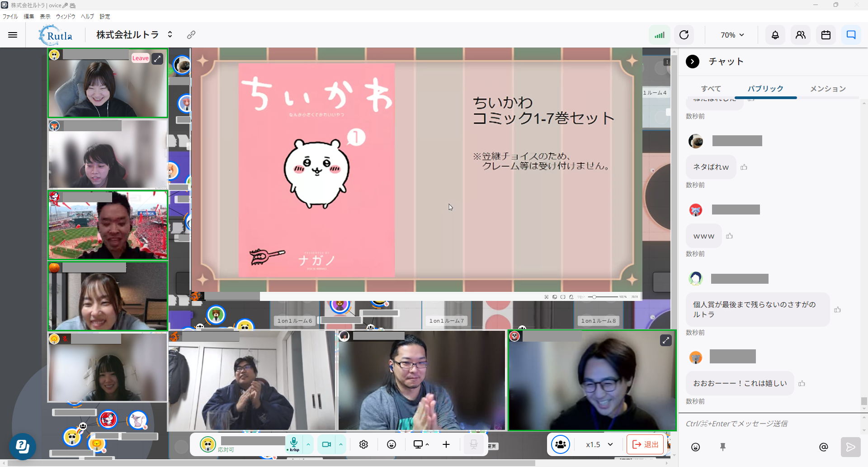Open the ウィンドウ menu
The width and height of the screenshot is (868, 467).
[66, 16]
